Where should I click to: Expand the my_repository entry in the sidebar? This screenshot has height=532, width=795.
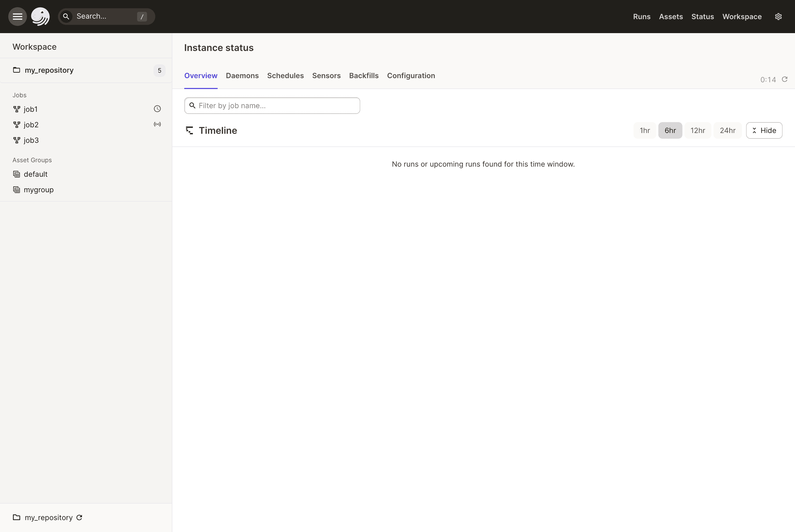coord(49,70)
